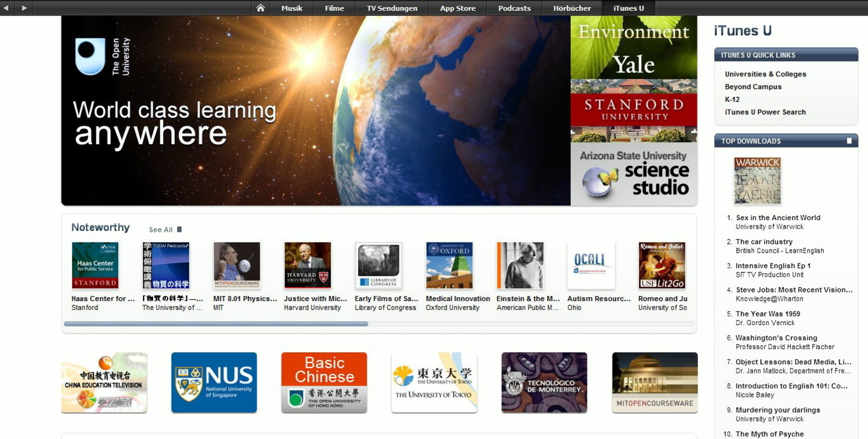Screen dimensions: 868x439
Task: Open The University of Tokyo tile
Action: coord(434,383)
